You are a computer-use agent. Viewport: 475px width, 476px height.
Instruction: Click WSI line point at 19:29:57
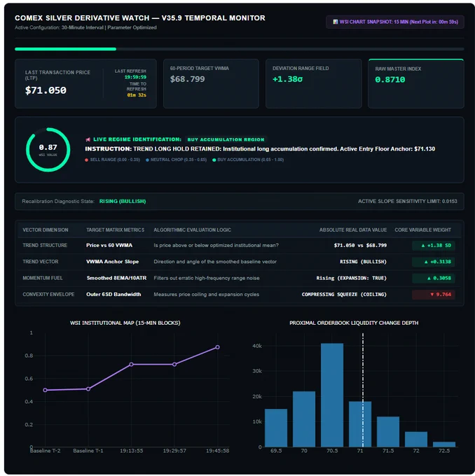click(x=174, y=364)
